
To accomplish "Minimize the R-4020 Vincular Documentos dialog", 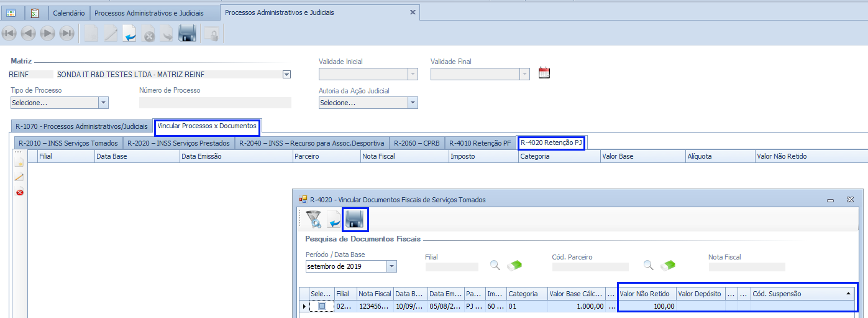I will [x=830, y=200].
